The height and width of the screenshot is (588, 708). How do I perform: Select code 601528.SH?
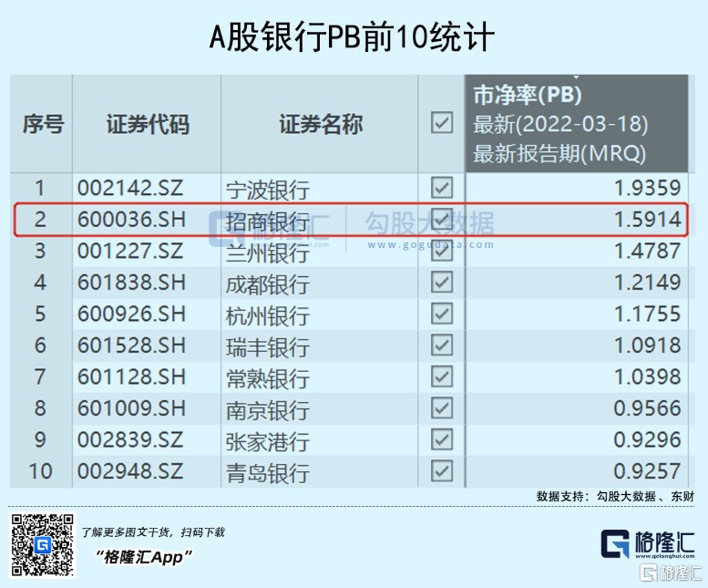pyautogui.click(x=131, y=346)
